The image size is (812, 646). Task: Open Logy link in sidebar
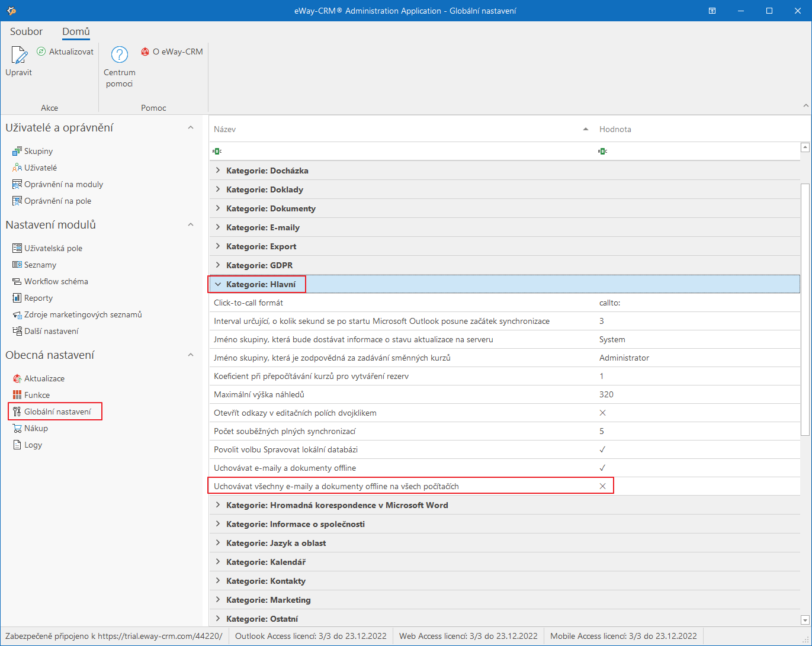click(33, 445)
